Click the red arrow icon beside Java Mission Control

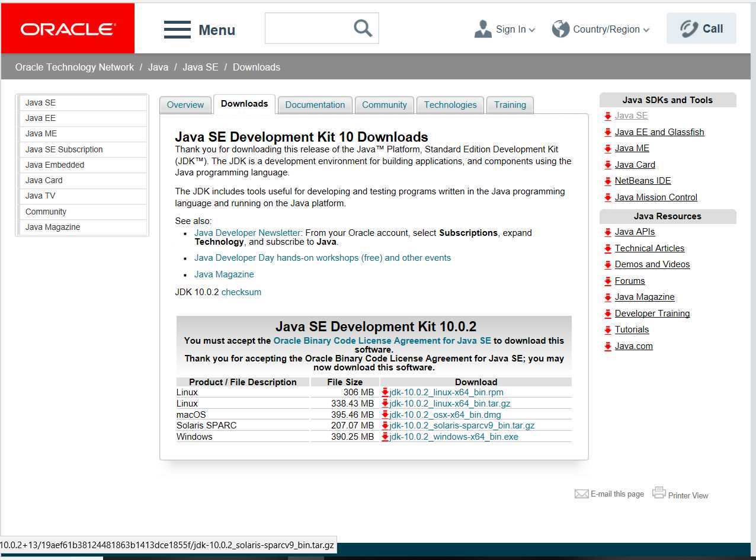(608, 197)
